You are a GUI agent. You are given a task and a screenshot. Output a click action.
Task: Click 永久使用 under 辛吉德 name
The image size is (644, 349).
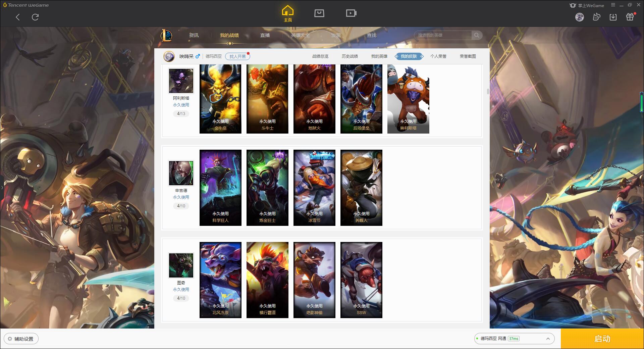(x=181, y=197)
